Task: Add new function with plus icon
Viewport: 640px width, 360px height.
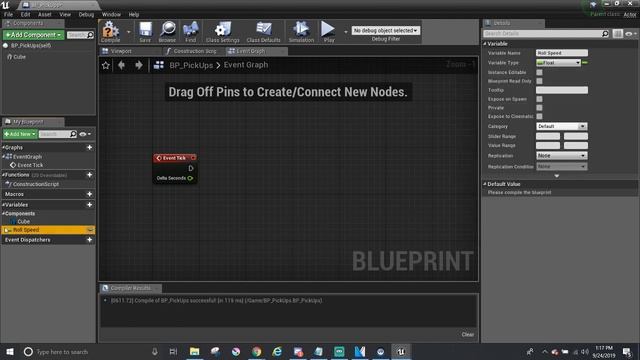Action: tap(89, 175)
